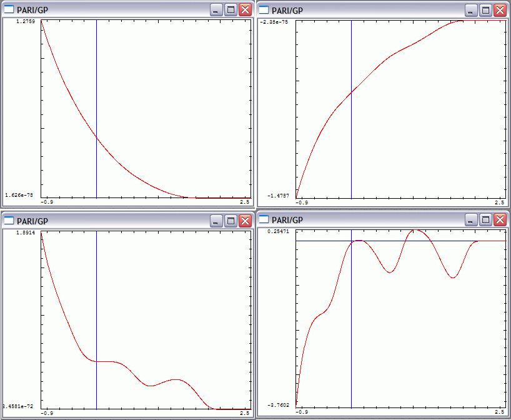Maximize the plot window with maximum 1.8914
Screen dimensions: 511x420
[x=230, y=221]
